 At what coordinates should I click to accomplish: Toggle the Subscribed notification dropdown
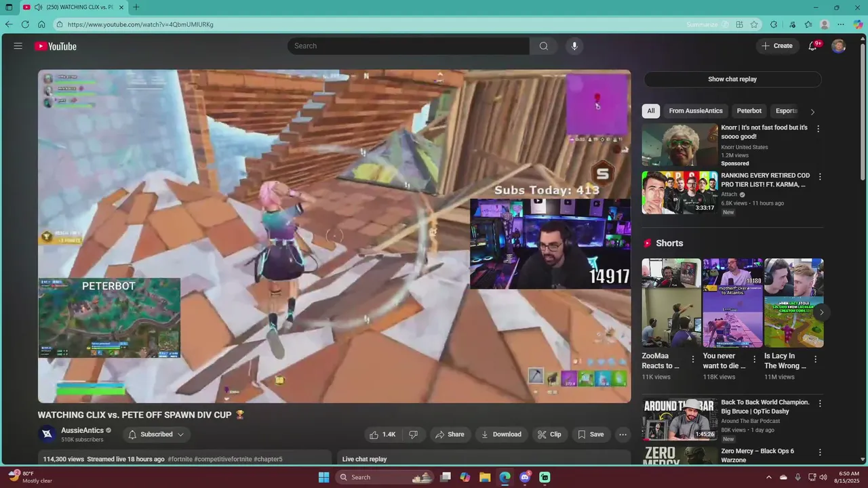[x=157, y=434]
